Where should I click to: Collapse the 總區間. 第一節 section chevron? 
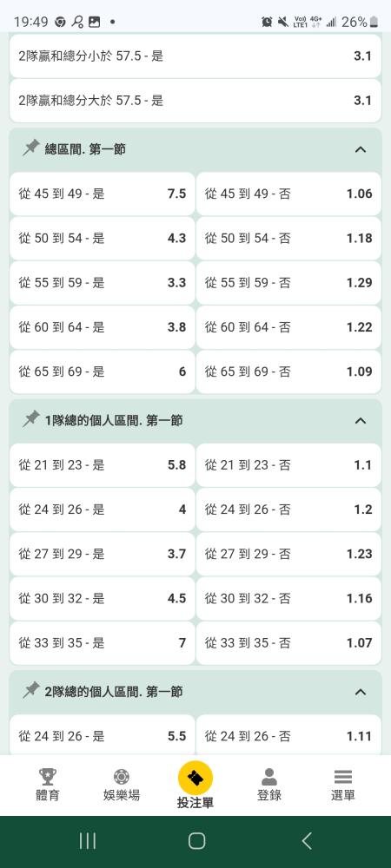point(361,149)
